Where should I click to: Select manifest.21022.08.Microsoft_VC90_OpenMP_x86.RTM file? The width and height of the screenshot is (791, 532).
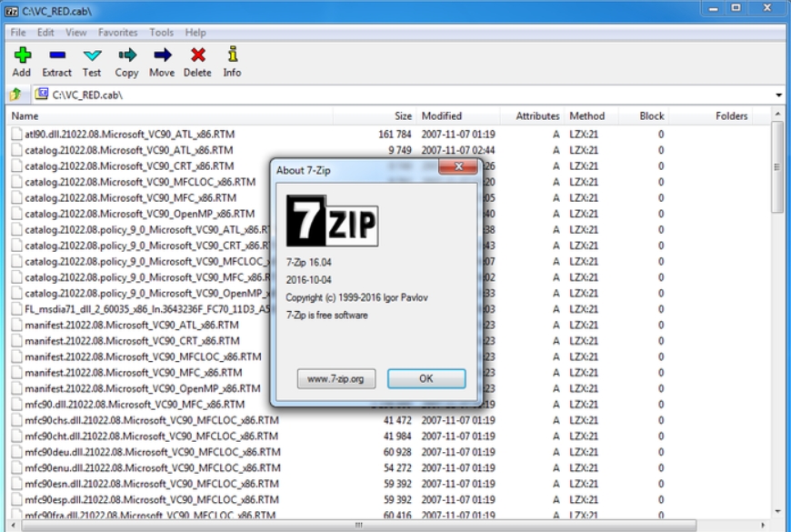pos(143,388)
